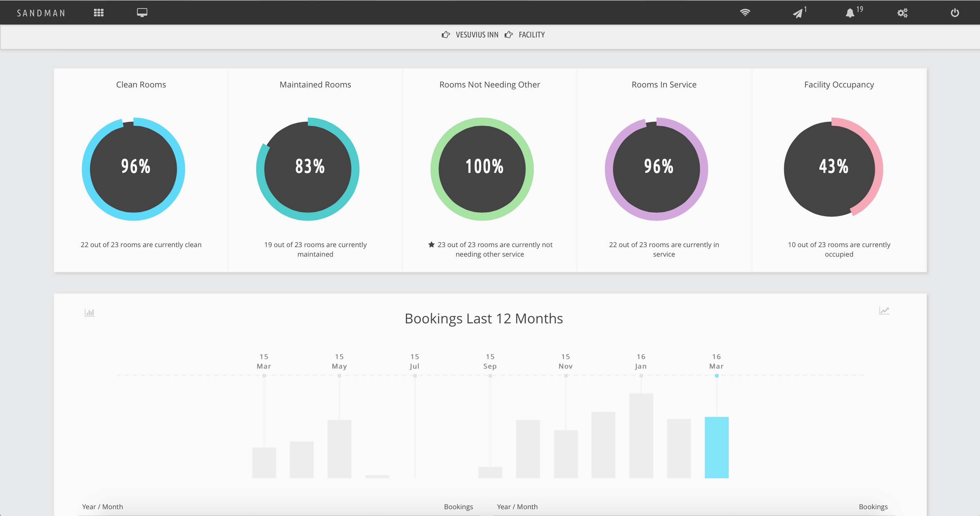Click the Rooms Not Needing Other title

point(490,84)
